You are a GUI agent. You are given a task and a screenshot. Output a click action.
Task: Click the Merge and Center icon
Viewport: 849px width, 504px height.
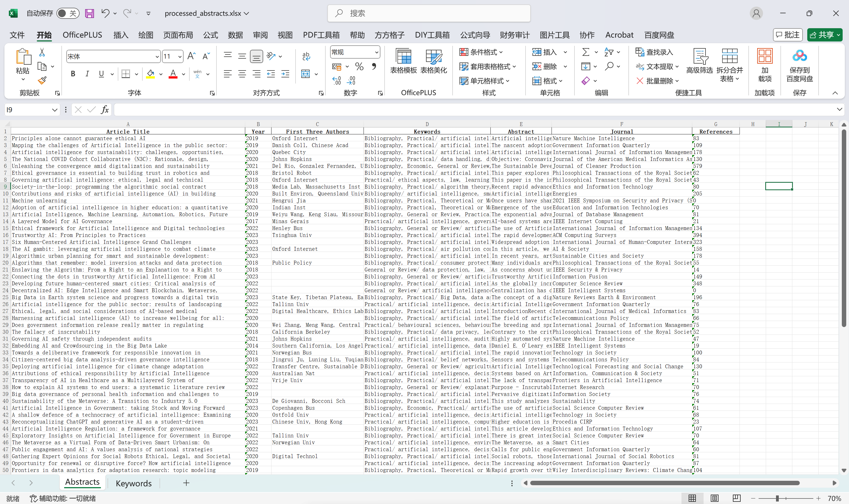tap(306, 74)
